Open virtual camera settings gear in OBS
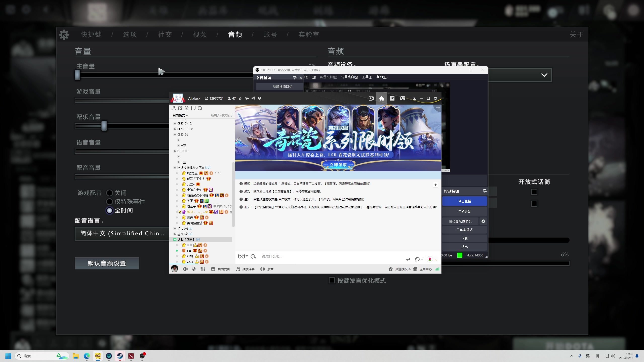 tap(483, 221)
